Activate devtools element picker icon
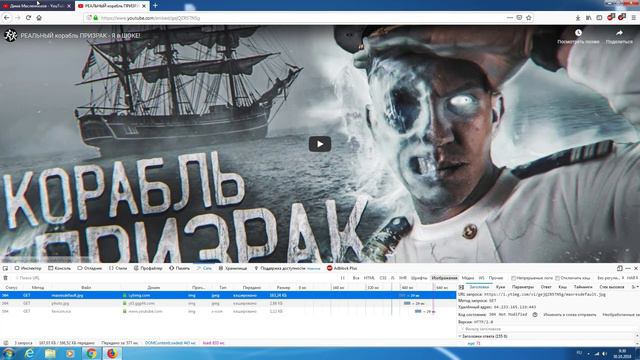640x360 pixels. [5, 268]
